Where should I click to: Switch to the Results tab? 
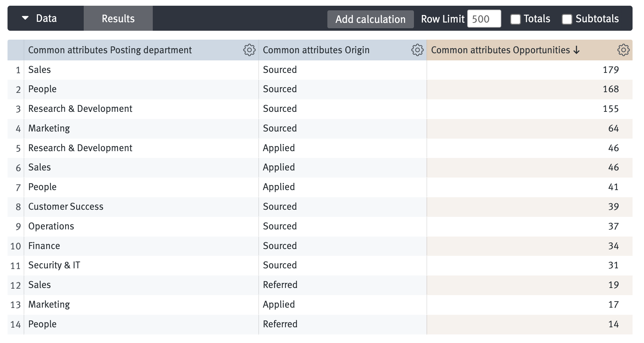pyautogui.click(x=118, y=18)
